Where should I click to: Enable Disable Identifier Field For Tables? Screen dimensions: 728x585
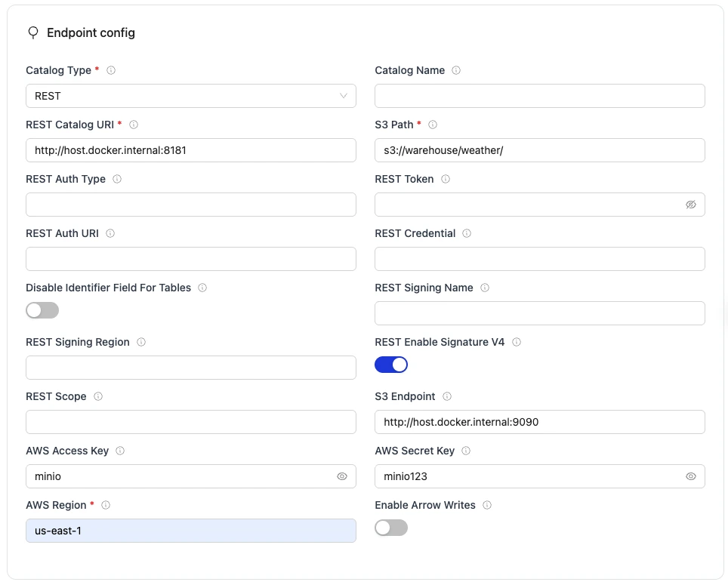coord(42,310)
